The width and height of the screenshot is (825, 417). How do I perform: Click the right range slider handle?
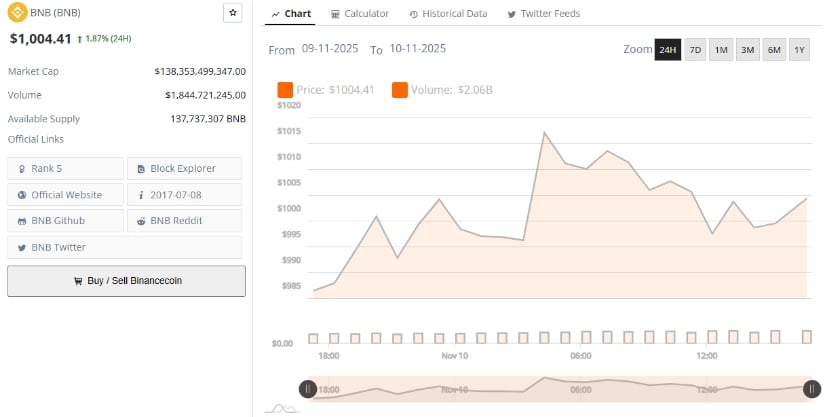point(813,389)
